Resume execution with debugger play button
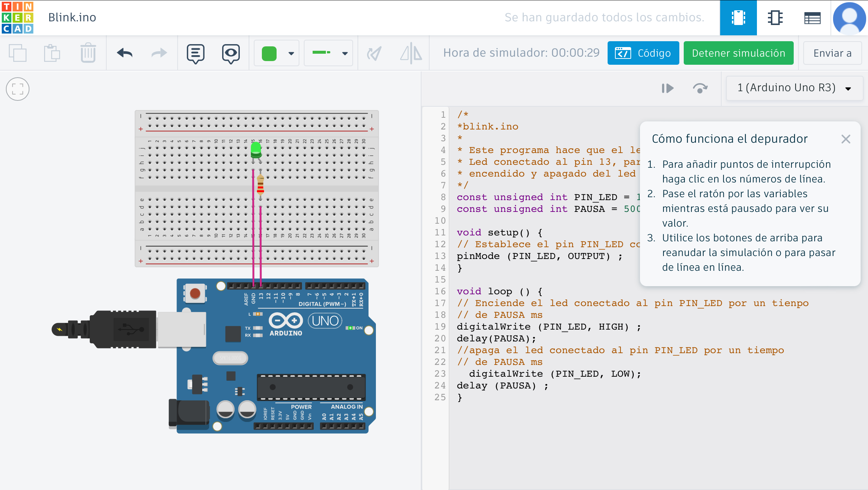The width and height of the screenshot is (868, 490). (667, 88)
